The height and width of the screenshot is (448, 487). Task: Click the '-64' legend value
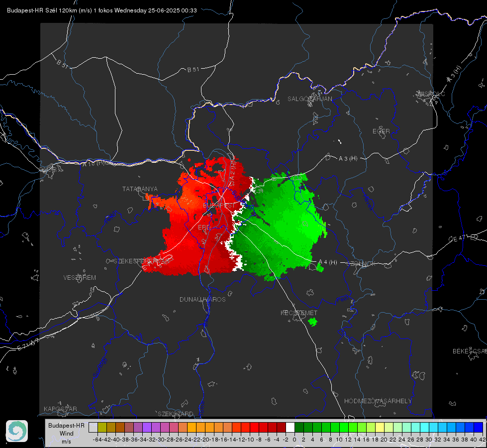click(97, 440)
